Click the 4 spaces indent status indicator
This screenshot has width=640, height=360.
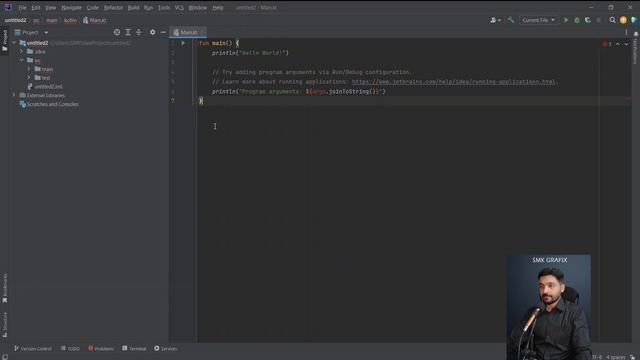tap(616, 357)
